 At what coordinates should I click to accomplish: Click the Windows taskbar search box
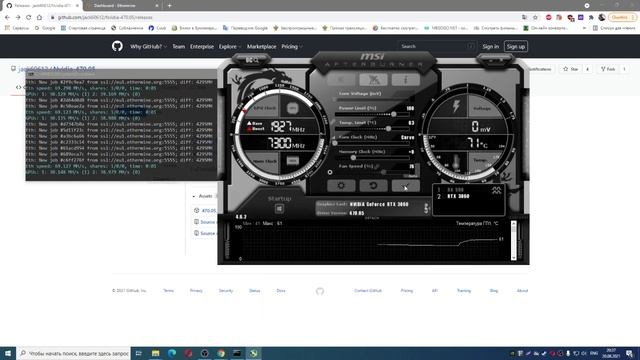coord(74,353)
